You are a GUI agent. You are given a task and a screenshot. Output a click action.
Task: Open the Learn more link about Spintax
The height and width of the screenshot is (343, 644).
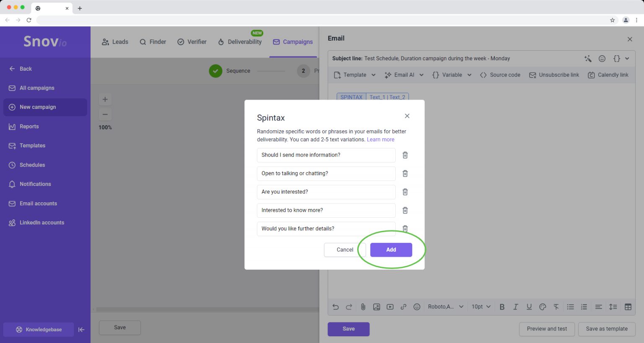380,139
